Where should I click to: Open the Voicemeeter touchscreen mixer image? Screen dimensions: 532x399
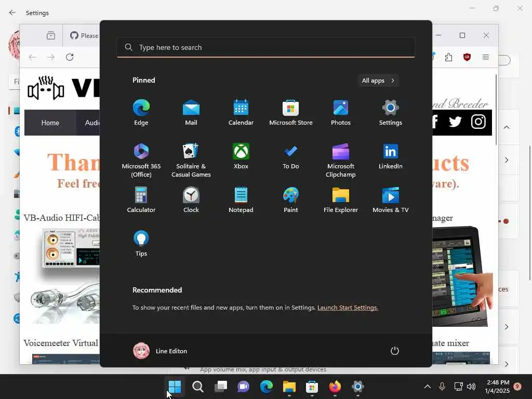tap(461, 276)
